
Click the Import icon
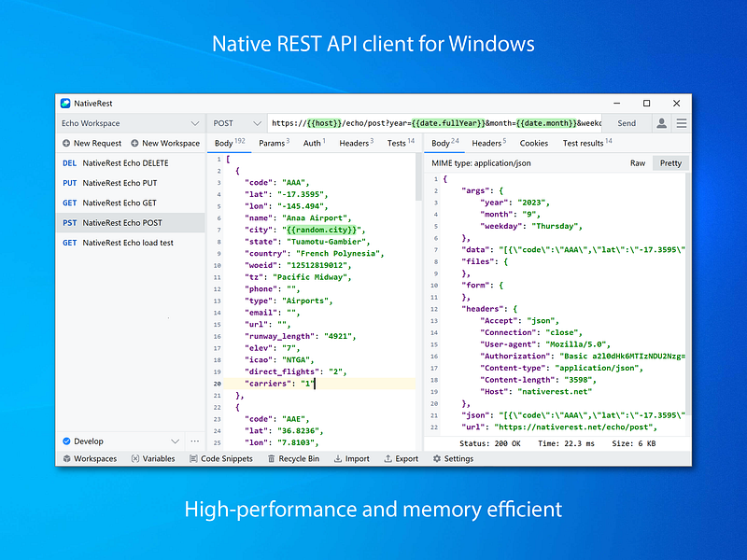click(338, 458)
